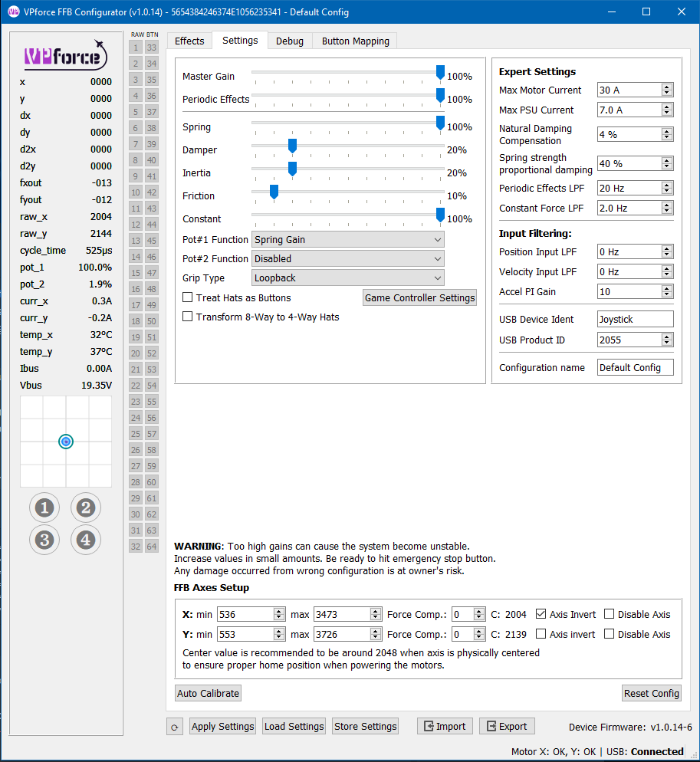Select the Settings tab
Viewport: 700px width, 762px height.
pos(240,41)
